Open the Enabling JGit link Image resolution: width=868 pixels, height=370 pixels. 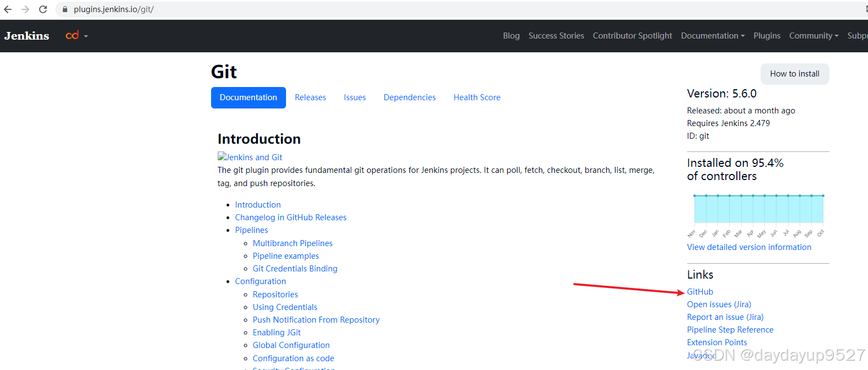point(277,333)
